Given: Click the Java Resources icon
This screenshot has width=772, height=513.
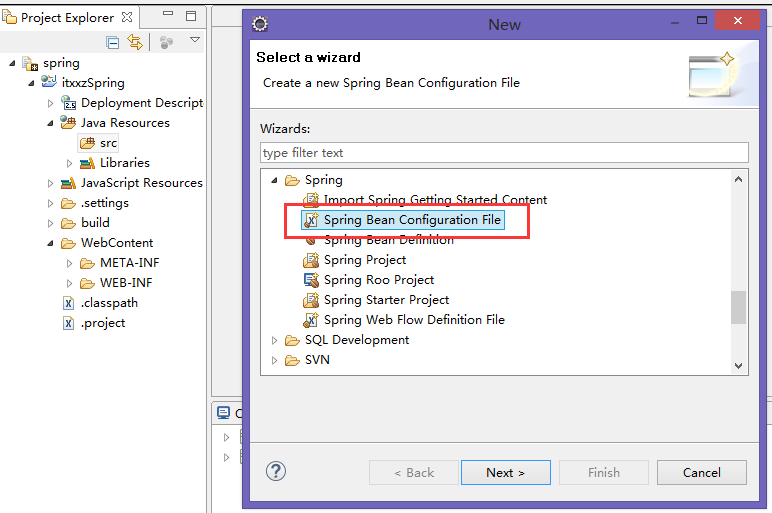Looking at the screenshot, I should pos(68,122).
